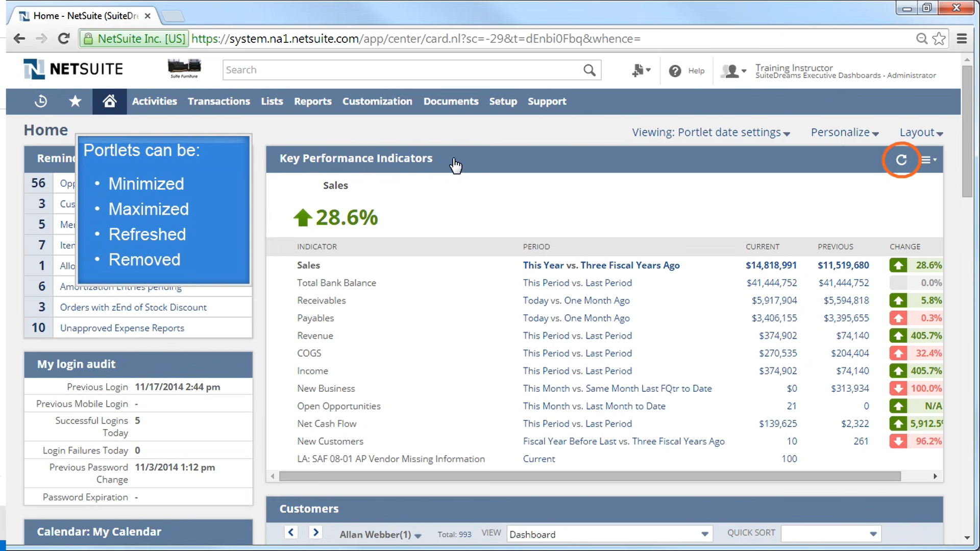Click the global search magnifier icon
The height and width of the screenshot is (551, 980).
point(589,70)
